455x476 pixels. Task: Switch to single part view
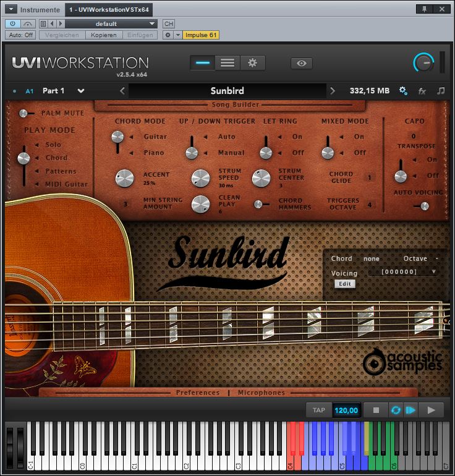(x=202, y=63)
